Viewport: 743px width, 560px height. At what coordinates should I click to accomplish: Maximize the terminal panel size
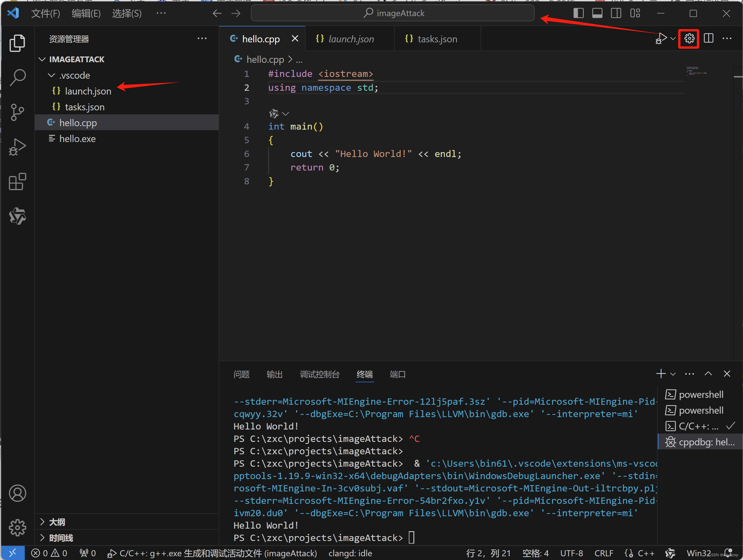pyautogui.click(x=708, y=374)
